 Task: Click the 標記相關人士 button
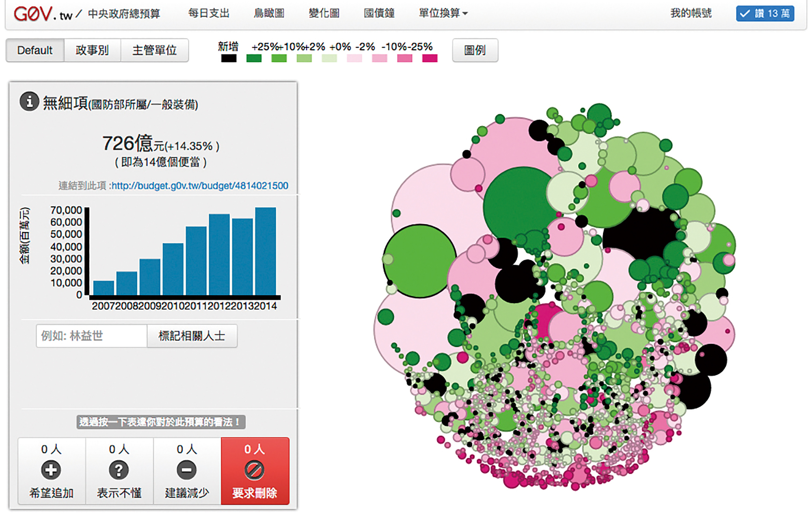tap(192, 336)
